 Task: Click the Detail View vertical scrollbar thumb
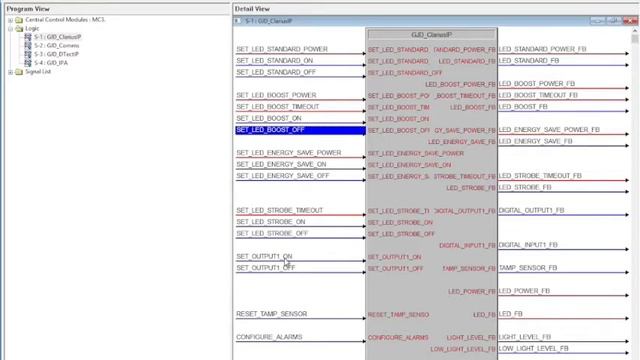click(x=634, y=39)
